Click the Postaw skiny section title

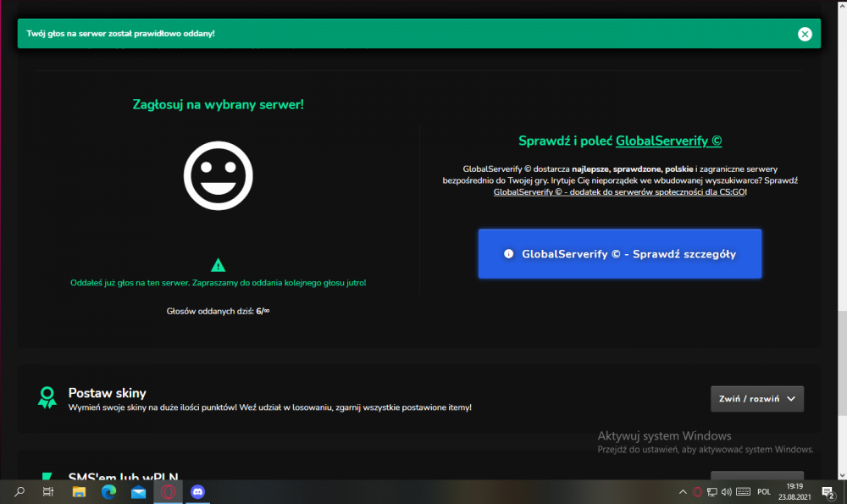tap(107, 393)
